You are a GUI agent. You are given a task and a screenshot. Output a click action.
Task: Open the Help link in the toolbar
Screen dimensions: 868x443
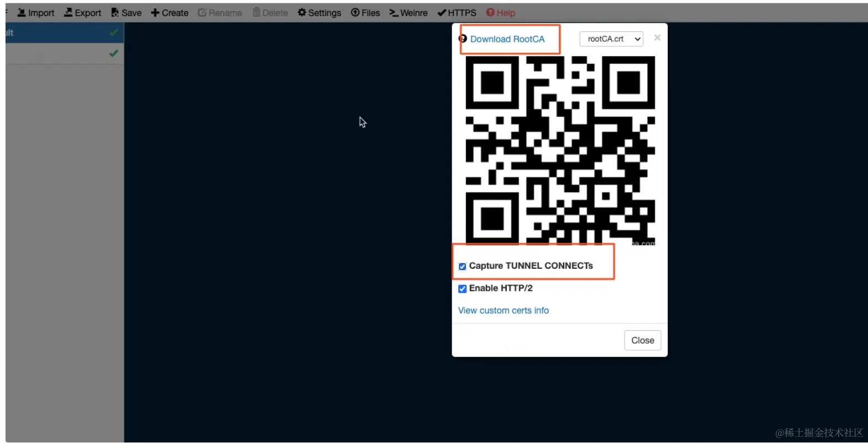tap(501, 13)
